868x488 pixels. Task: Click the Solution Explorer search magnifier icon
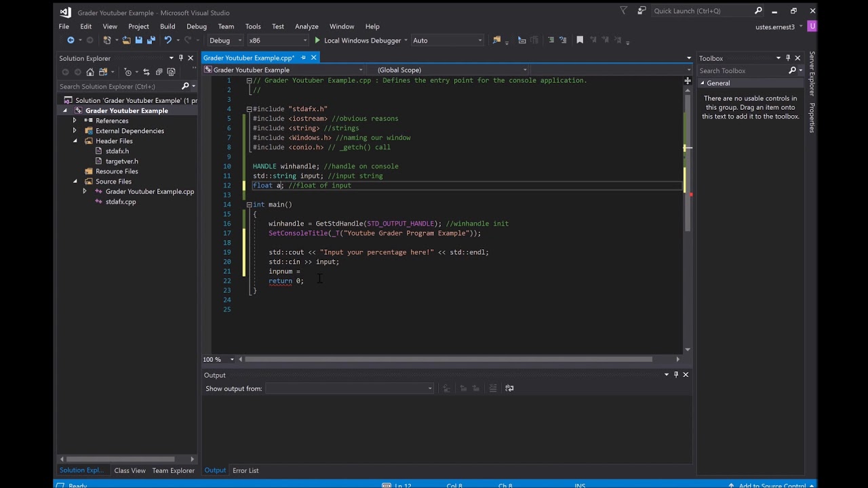[185, 86]
